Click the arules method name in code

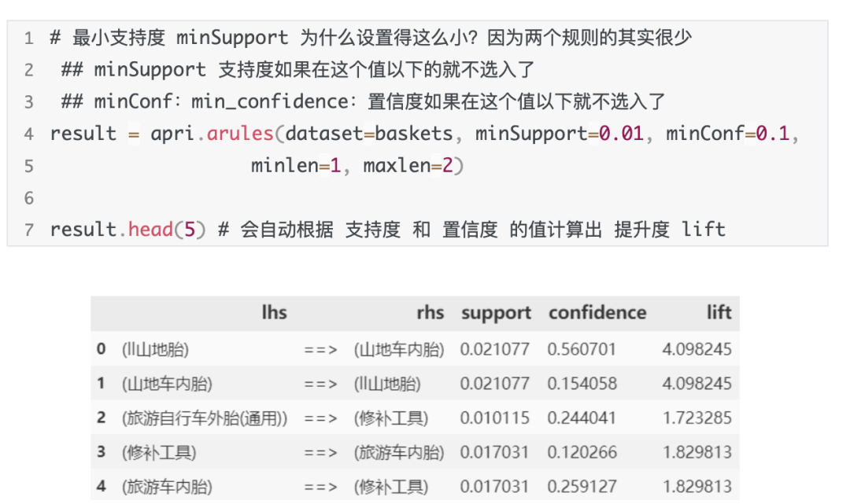click(x=239, y=133)
